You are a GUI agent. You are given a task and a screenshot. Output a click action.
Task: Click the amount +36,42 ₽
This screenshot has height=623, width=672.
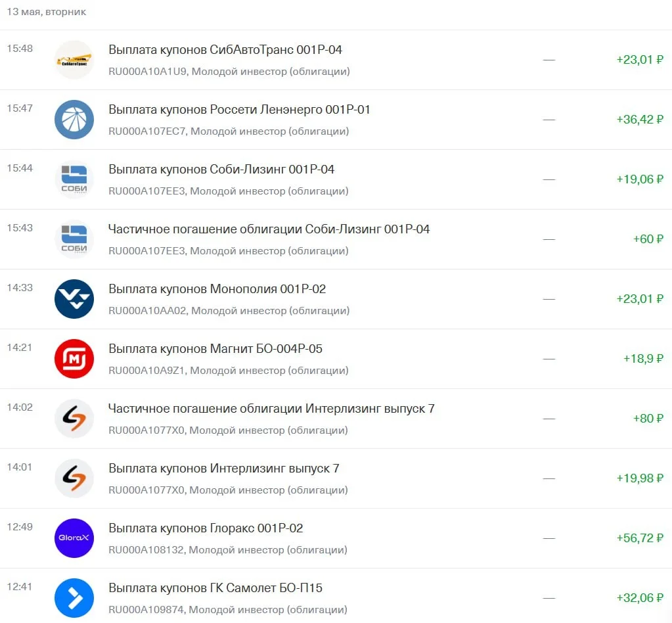click(640, 120)
